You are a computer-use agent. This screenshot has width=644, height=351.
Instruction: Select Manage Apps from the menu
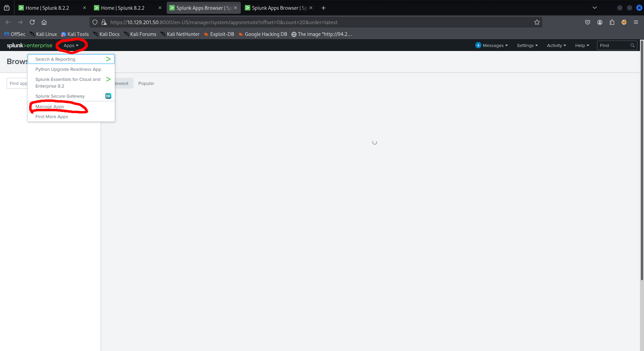pos(50,107)
